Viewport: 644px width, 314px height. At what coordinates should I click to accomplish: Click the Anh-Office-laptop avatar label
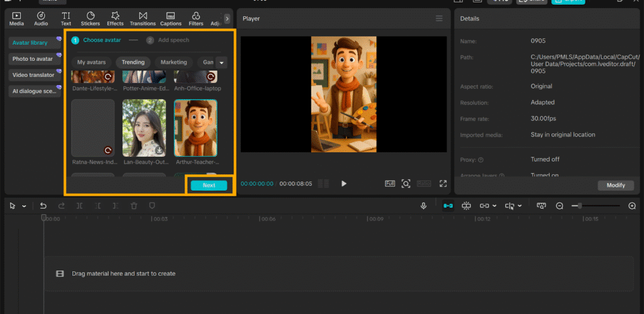pos(198,88)
